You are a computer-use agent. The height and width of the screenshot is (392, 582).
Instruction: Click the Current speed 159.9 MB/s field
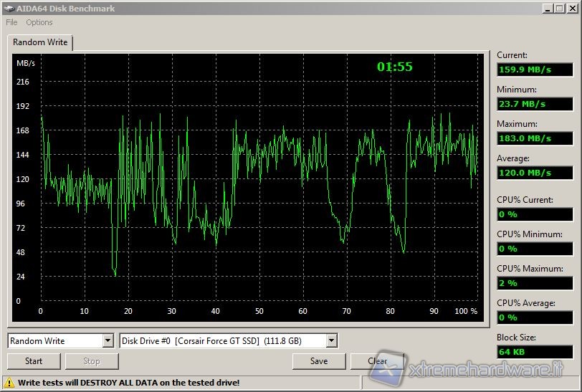coord(535,70)
